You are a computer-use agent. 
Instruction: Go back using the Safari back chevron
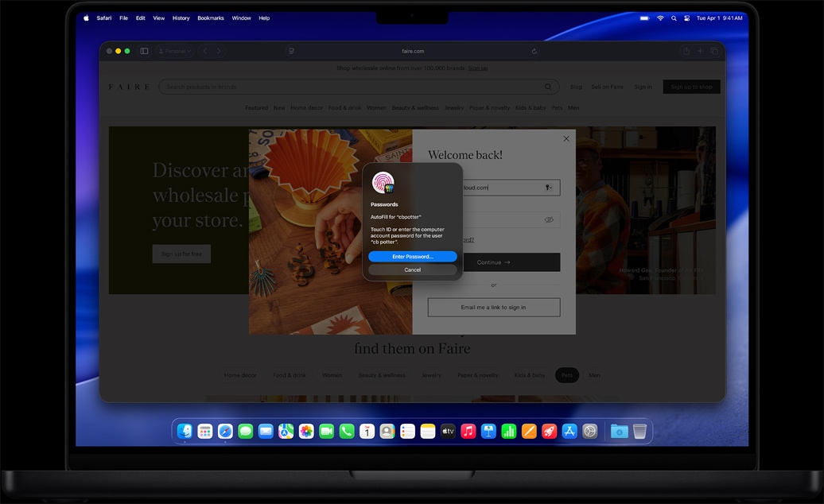coord(206,50)
